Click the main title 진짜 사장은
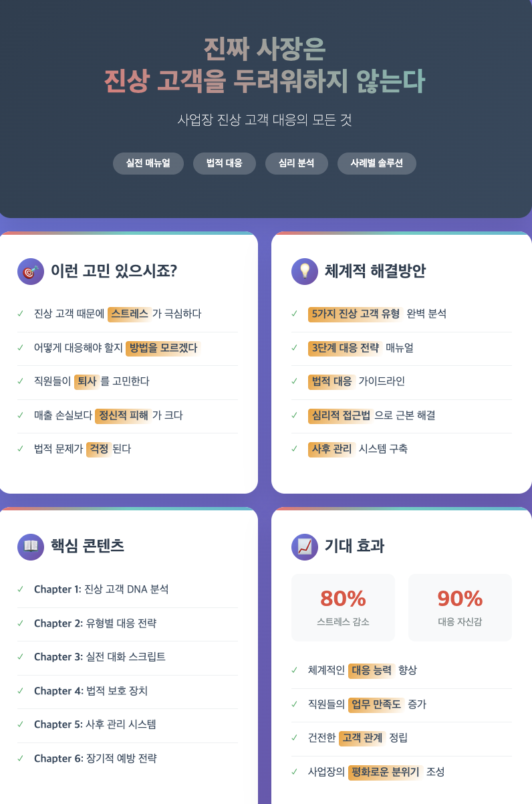 [x=265, y=49]
